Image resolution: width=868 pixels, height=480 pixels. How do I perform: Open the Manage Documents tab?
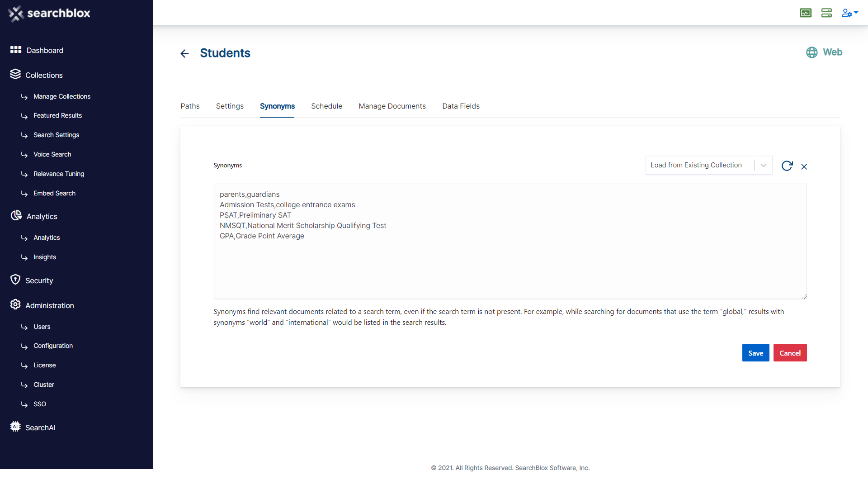tap(392, 106)
